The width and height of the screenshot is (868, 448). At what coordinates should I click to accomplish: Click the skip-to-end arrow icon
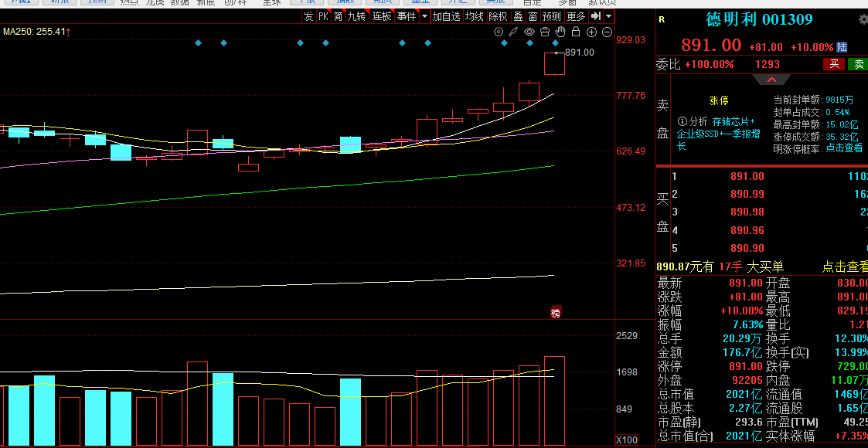[x=596, y=16]
